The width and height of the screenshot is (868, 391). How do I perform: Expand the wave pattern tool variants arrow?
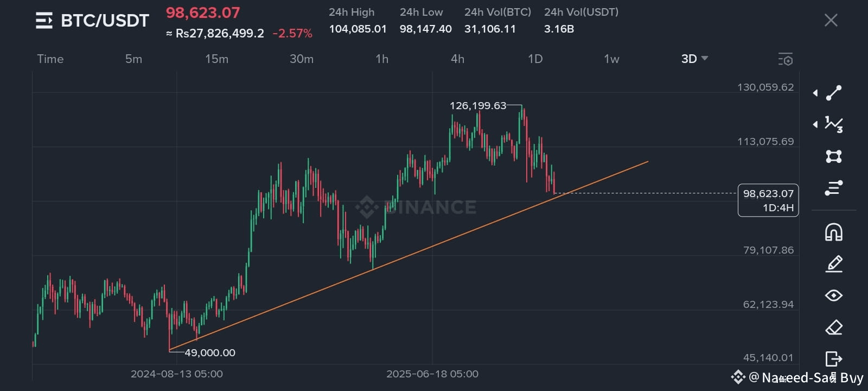coord(815,124)
